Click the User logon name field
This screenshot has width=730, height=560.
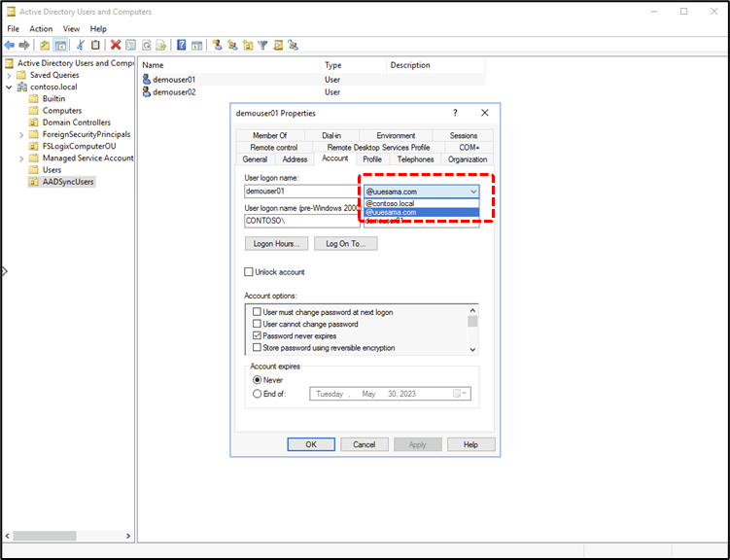point(301,192)
